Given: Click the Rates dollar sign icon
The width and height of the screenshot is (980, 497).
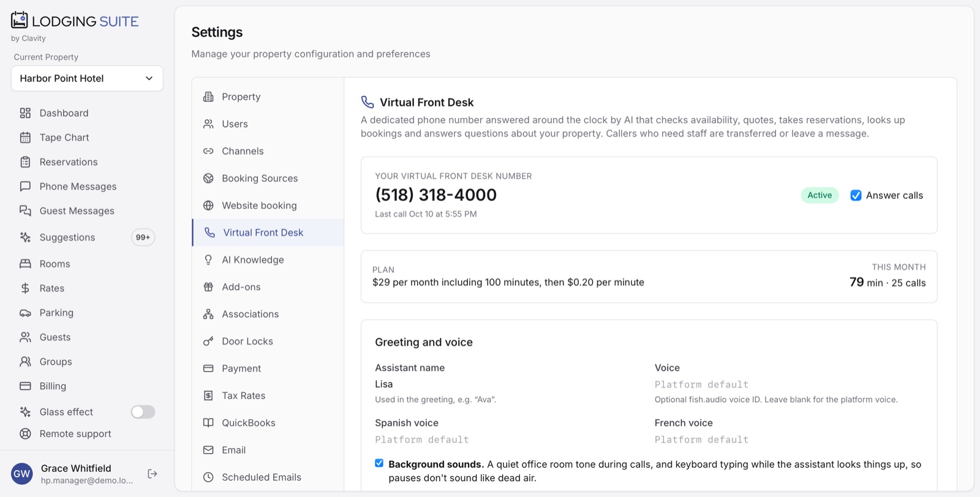Looking at the screenshot, I should coord(25,288).
